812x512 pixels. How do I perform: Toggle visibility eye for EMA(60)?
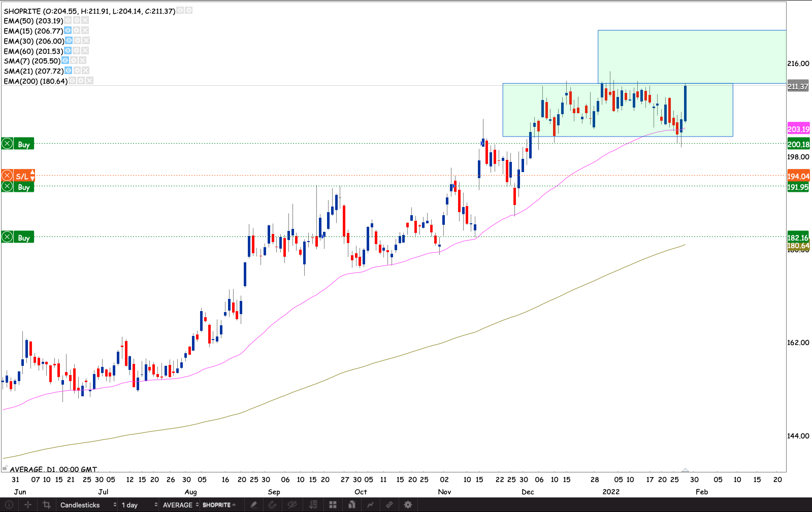point(68,51)
